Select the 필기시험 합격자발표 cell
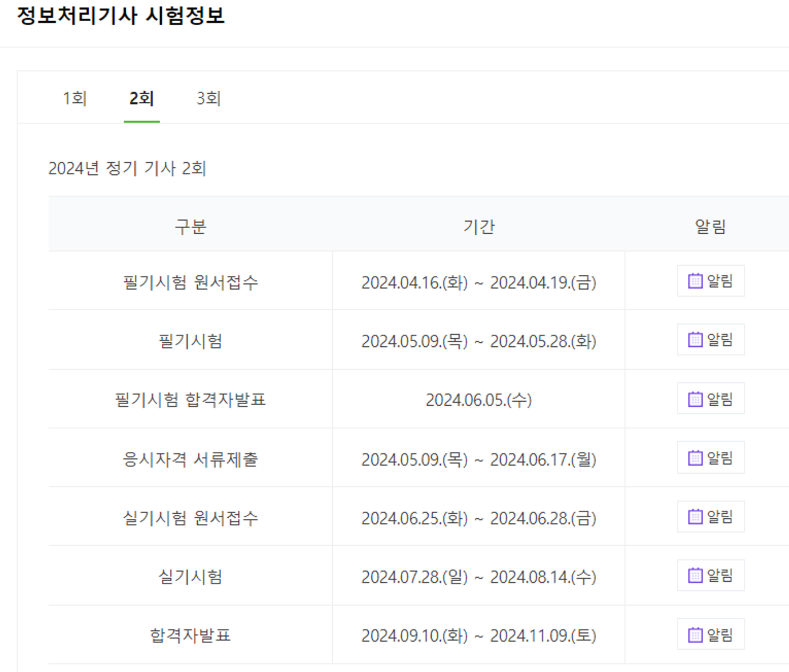Image resolution: width=789 pixels, height=672 pixels. click(190, 400)
